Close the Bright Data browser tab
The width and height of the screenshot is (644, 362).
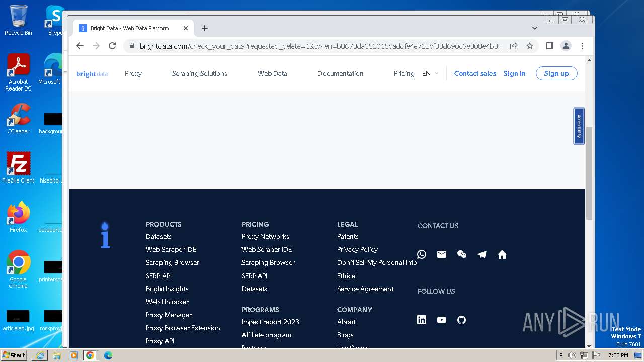coord(186,28)
